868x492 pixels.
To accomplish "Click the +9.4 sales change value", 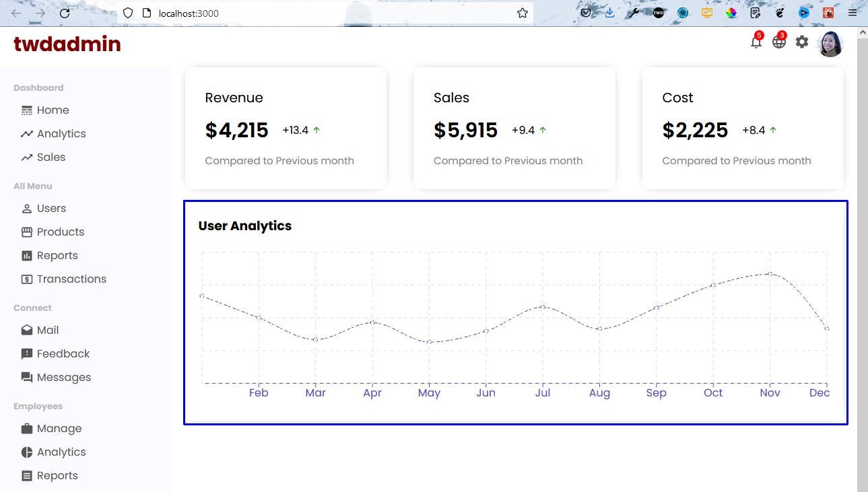I will pyautogui.click(x=523, y=131).
